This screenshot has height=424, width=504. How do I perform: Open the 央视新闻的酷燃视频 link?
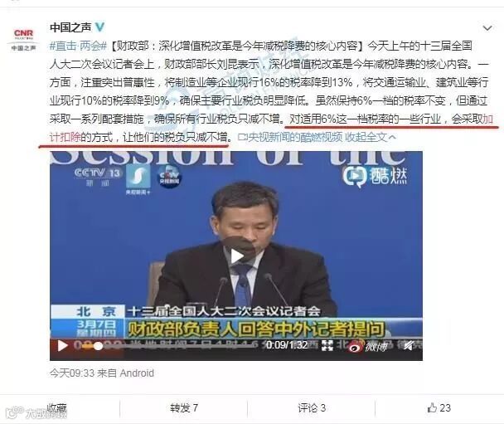click(290, 138)
